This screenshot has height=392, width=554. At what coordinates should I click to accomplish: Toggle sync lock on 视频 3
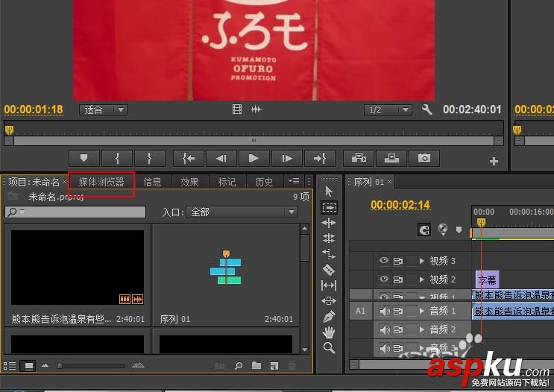(398, 261)
